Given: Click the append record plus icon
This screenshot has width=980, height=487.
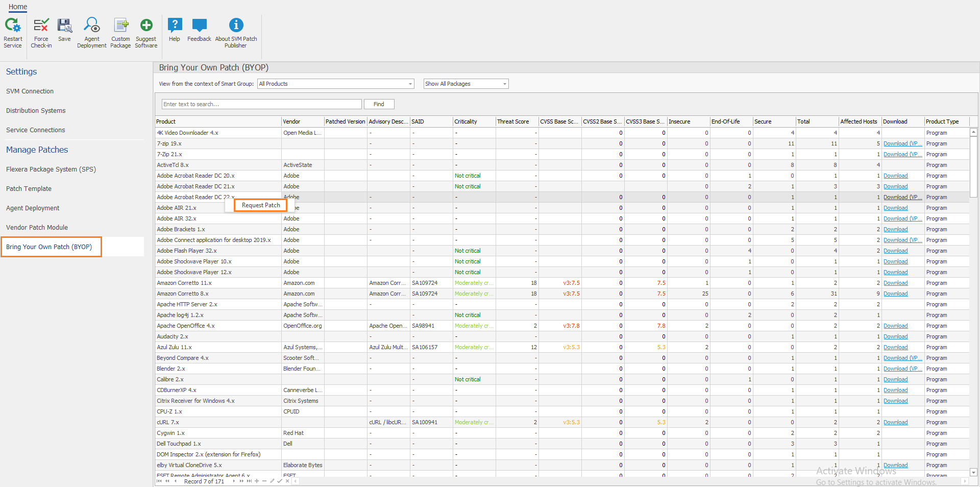Looking at the screenshot, I should 257,481.
